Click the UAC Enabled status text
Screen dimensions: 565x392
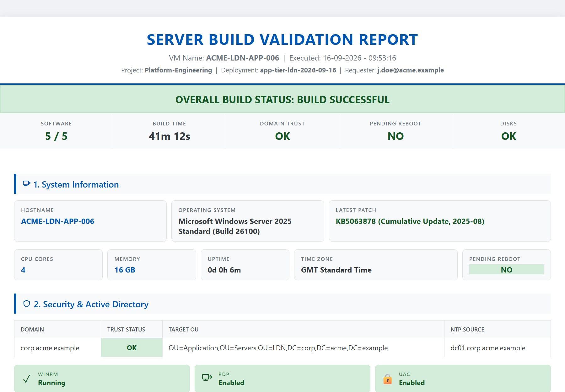point(412,383)
